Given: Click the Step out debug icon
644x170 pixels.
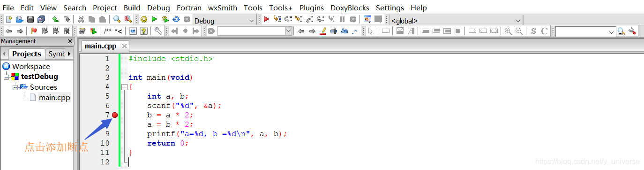Looking at the screenshot, I should pyautogui.click(x=309, y=20).
